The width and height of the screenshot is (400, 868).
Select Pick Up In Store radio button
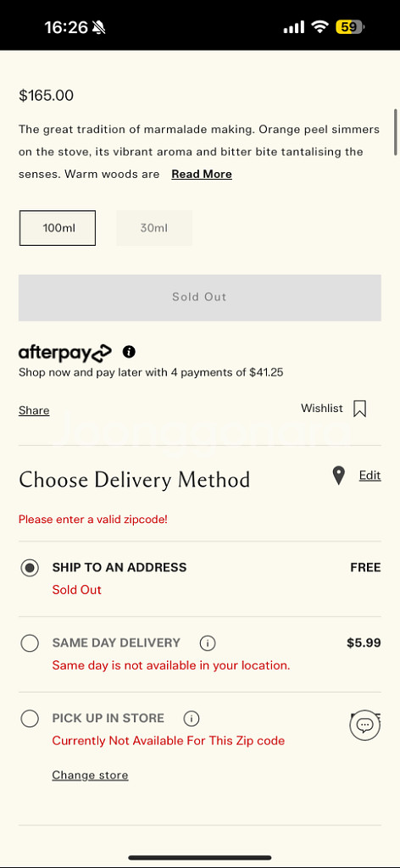coord(30,719)
